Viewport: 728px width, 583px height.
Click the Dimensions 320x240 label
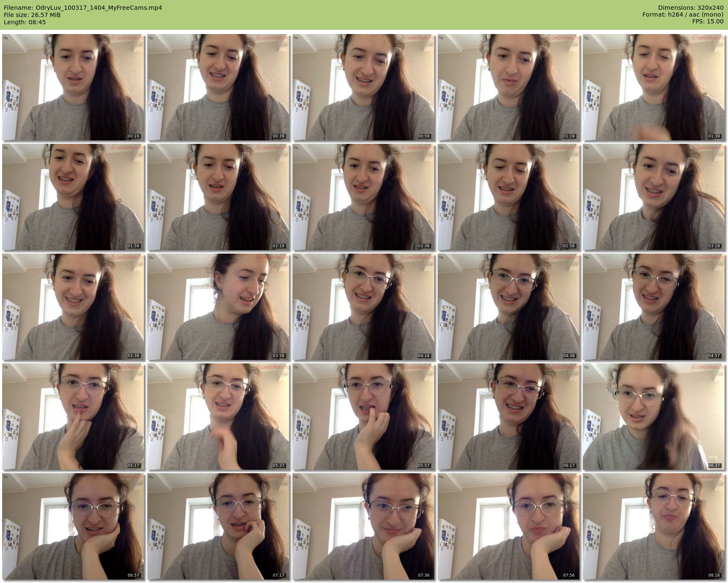691,8
